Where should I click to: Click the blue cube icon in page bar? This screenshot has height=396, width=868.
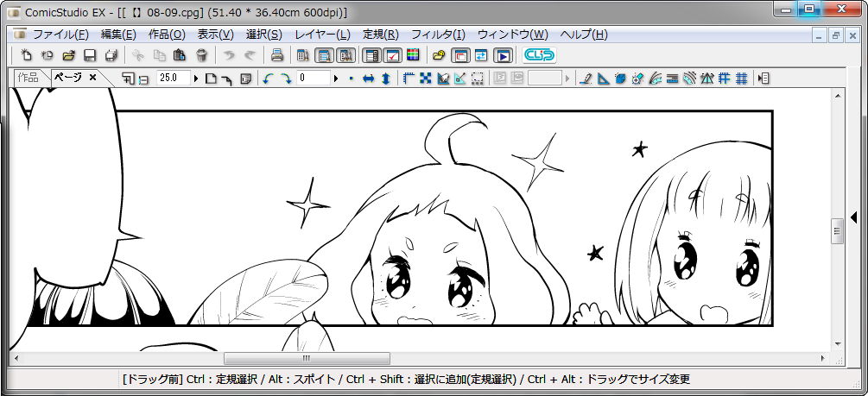[619, 79]
